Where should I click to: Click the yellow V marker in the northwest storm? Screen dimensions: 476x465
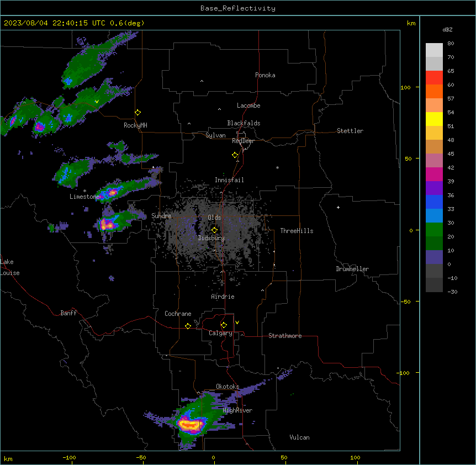coord(97,102)
